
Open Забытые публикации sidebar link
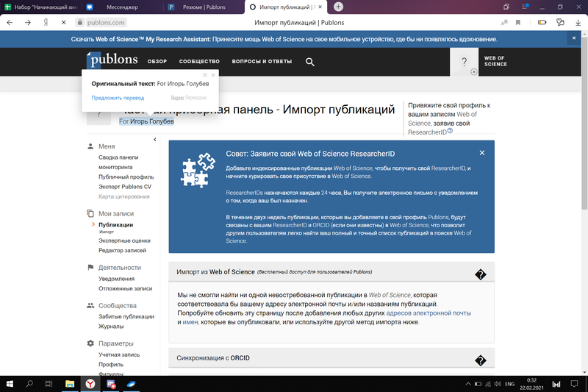point(126,316)
